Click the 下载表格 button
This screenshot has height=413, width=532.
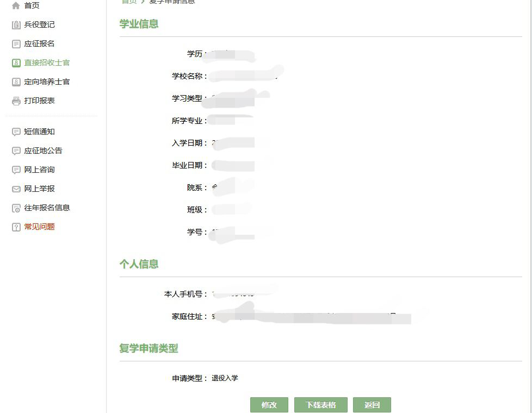tap(320, 405)
